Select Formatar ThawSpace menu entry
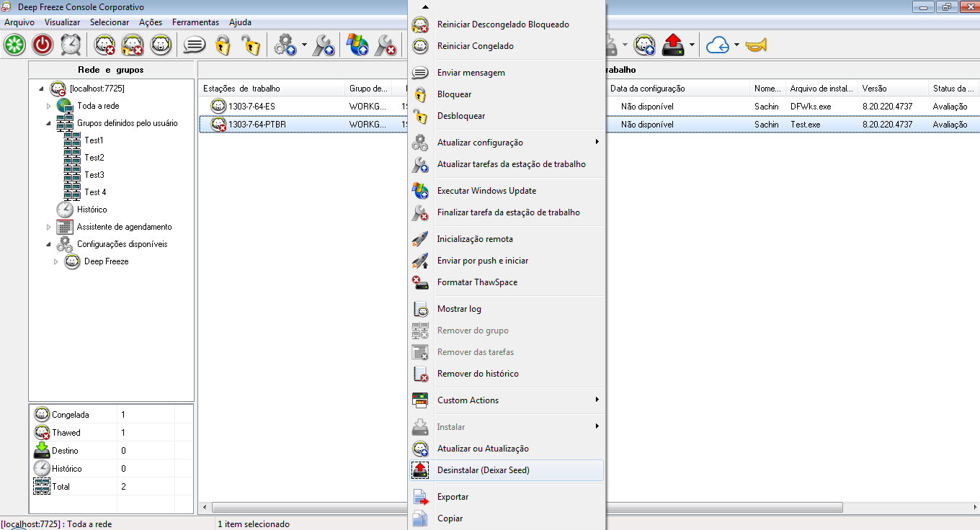The image size is (980, 530). (x=507, y=282)
